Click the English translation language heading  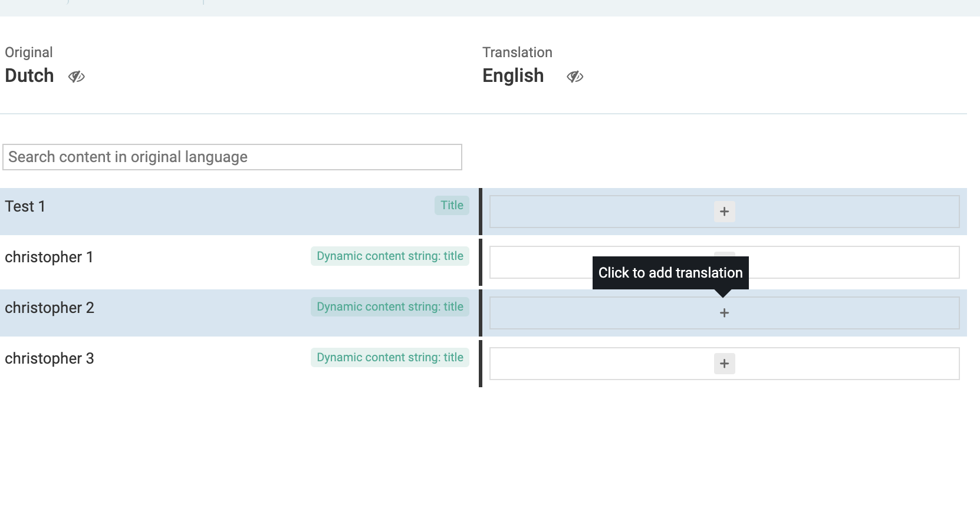click(513, 76)
